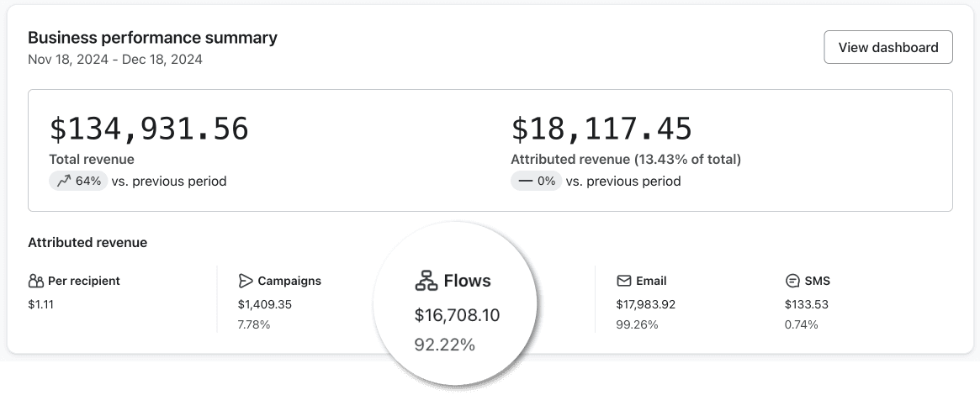Select the Per recipient people icon

35,281
